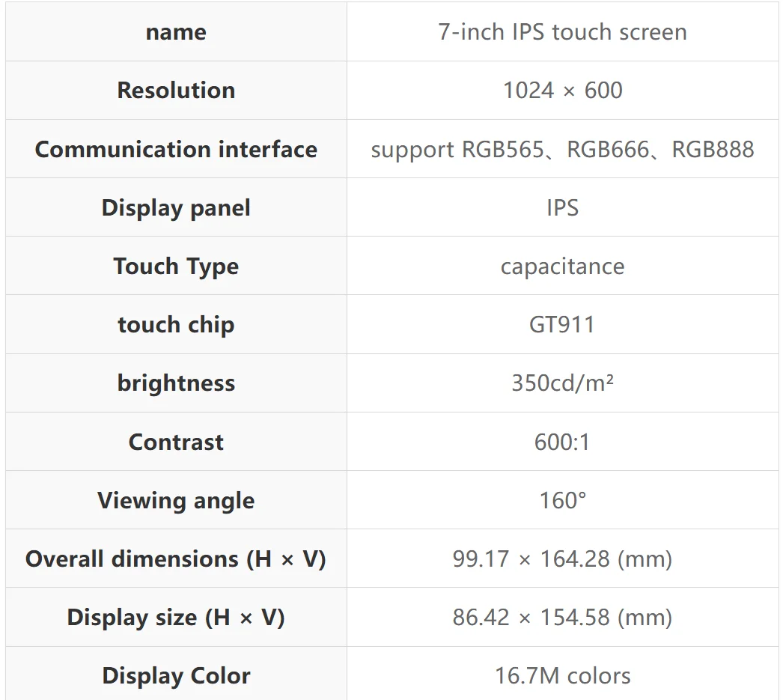Select the "16.7M colors" value
Viewport: 783px width, 700px height.
click(562, 675)
